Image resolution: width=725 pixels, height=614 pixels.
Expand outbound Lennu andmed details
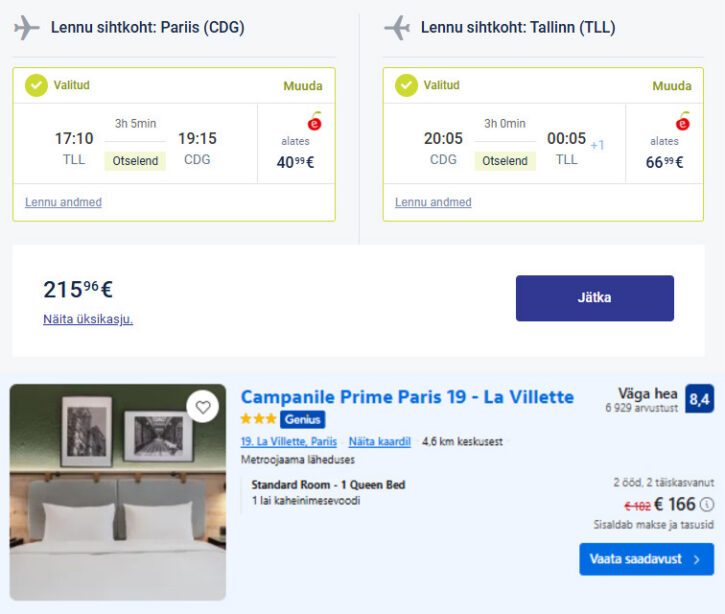click(63, 202)
